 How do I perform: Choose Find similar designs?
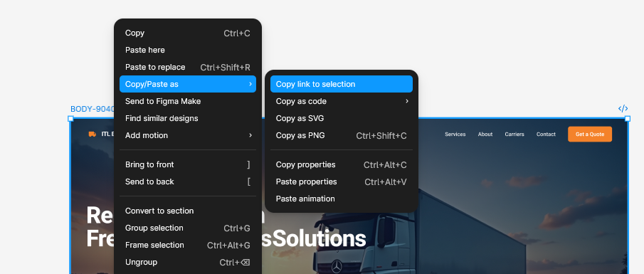(x=188, y=118)
